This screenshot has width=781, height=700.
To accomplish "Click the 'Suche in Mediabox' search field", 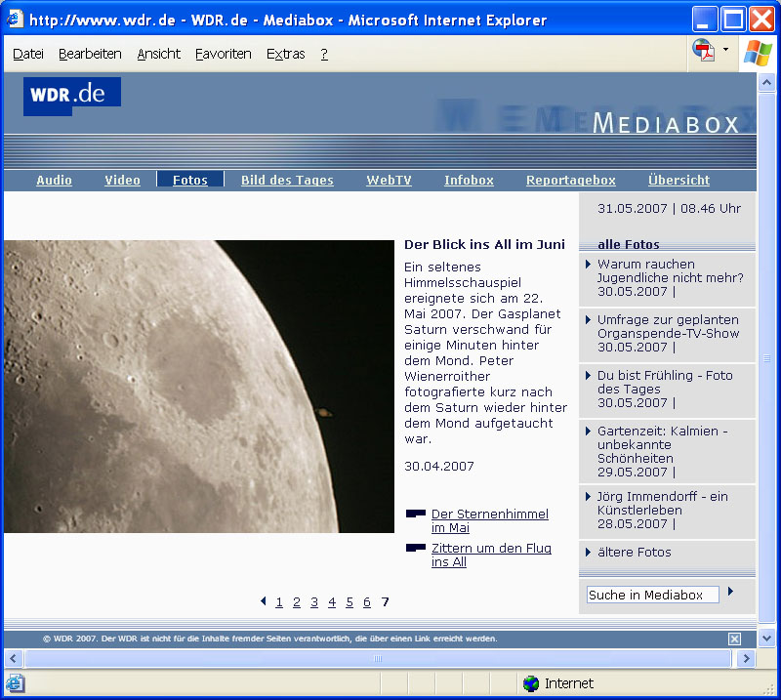I will (652, 595).
